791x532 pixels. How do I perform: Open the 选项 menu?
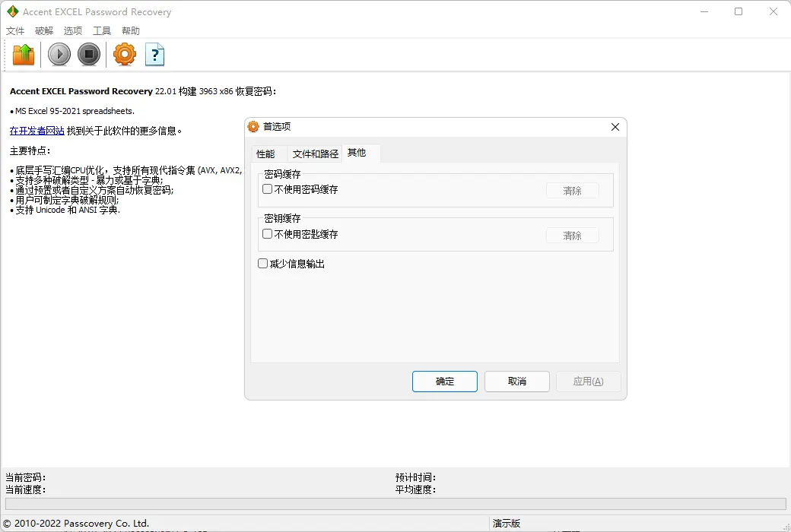point(73,30)
